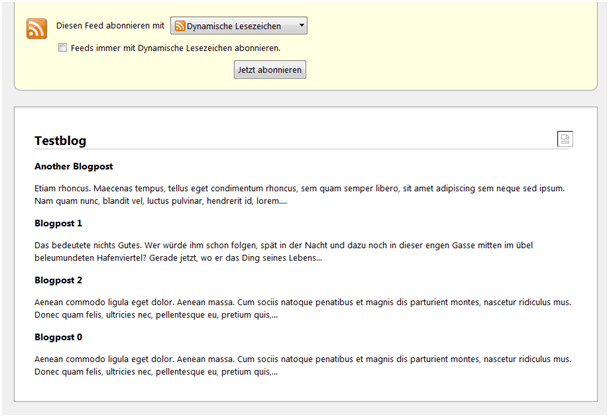This screenshot has height=417, width=609.
Task: Click the large orange RSS feed icon
Action: [x=37, y=28]
